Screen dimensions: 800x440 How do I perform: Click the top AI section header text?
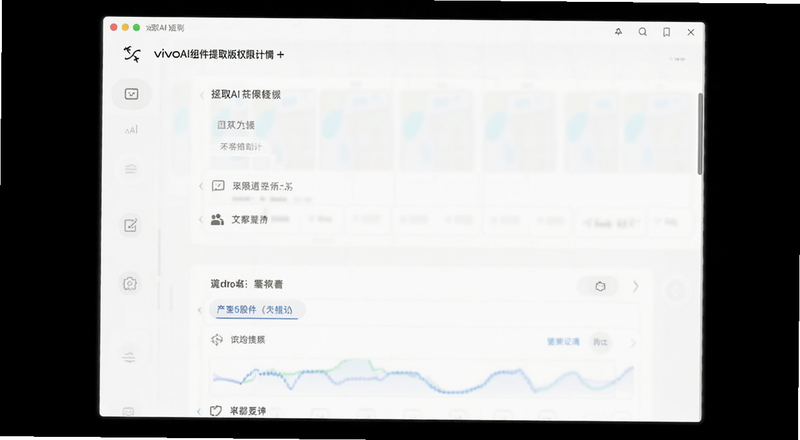pyautogui.click(x=246, y=94)
